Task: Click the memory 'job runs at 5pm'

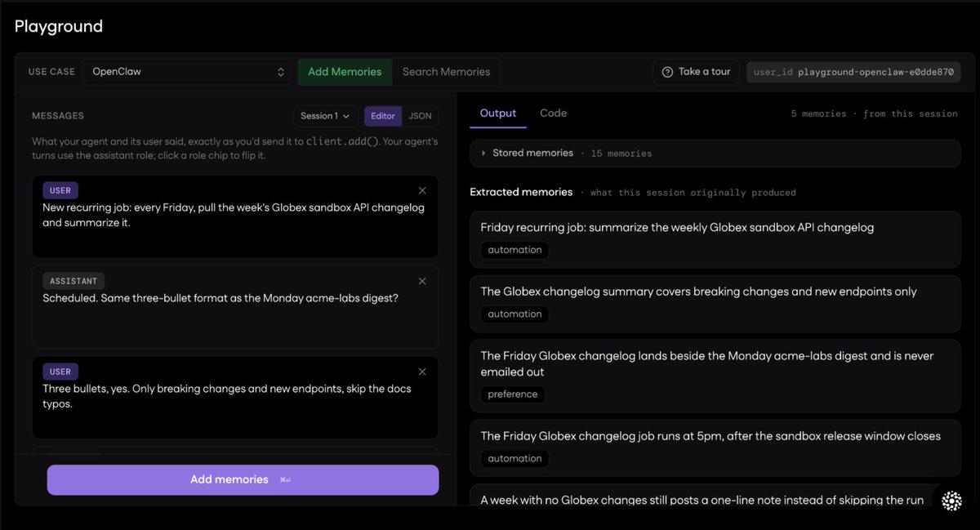Action: pos(715,448)
